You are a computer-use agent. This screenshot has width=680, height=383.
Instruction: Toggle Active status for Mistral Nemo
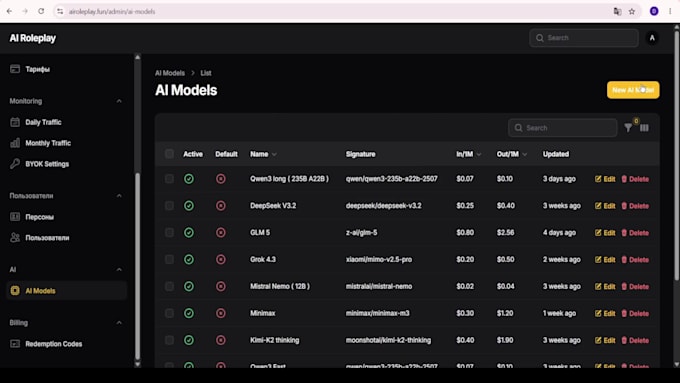(x=189, y=286)
